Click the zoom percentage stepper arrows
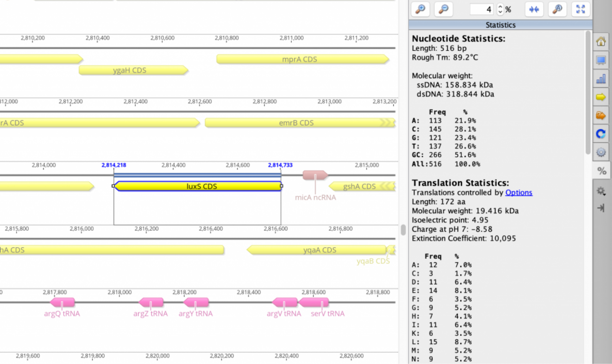 click(500, 10)
